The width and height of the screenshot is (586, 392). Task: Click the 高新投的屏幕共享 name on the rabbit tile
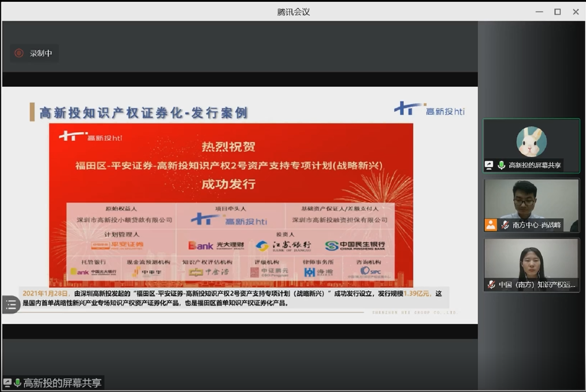click(x=535, y=165)
